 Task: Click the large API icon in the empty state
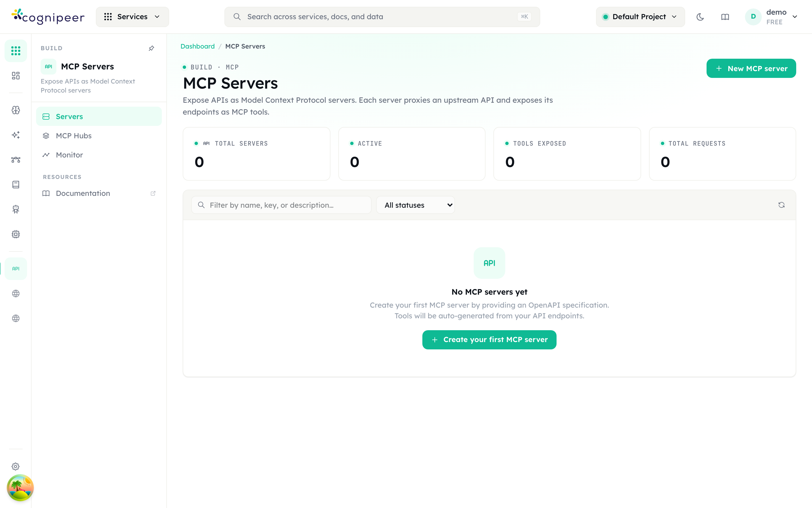point(489,263)
